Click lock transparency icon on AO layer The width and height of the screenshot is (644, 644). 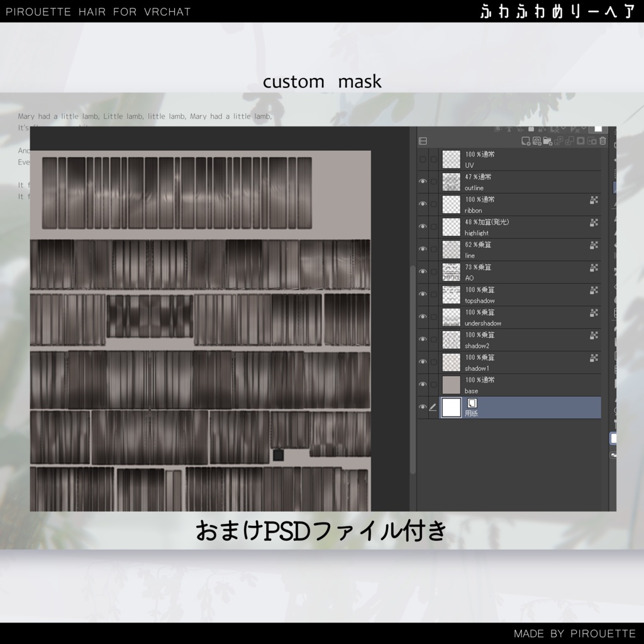point(594,268)
